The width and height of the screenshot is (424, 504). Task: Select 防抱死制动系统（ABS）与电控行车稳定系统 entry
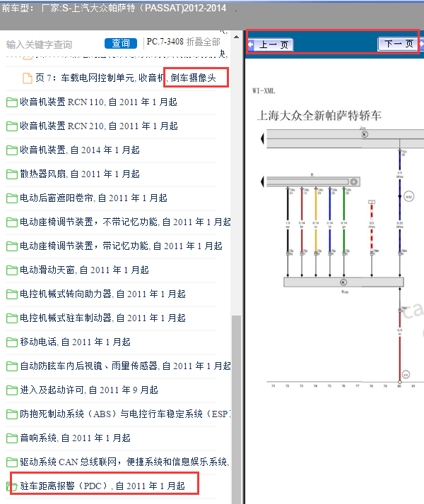pyautogui.click(x=125, y=414)
